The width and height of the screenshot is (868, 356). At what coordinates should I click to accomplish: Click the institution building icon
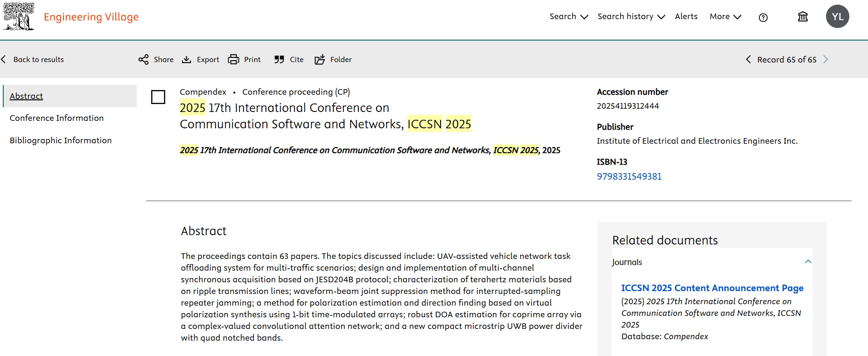click(x=803, y=17)
